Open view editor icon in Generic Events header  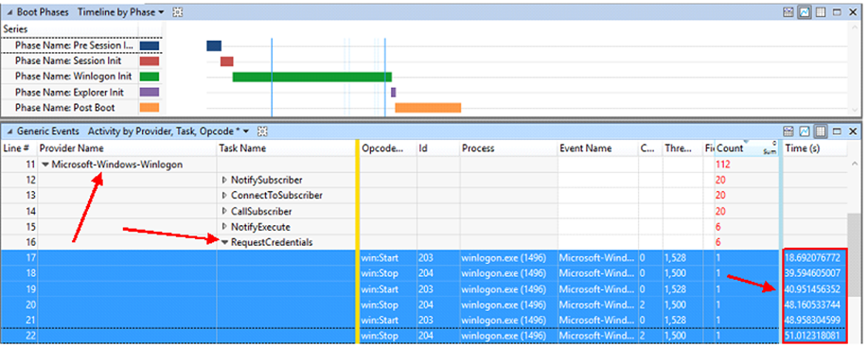pyautogui.click(x=263, y=131)
